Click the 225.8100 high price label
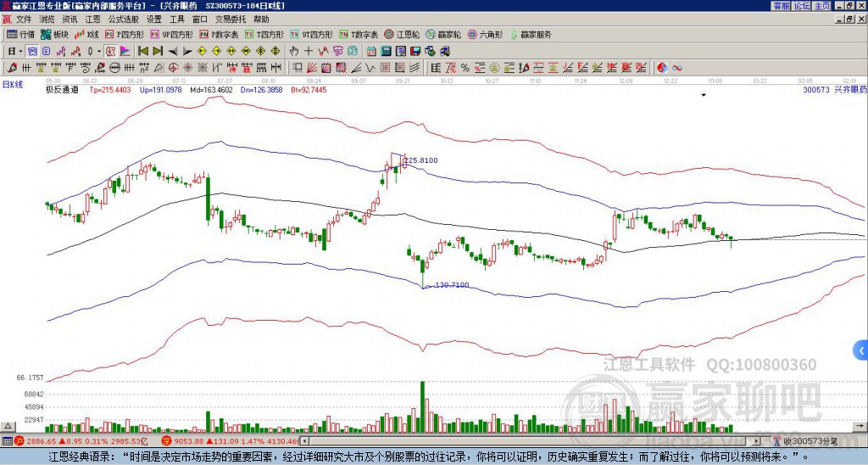Image resolution: width=868 pixels, height=465 pixels. [420, 160]
